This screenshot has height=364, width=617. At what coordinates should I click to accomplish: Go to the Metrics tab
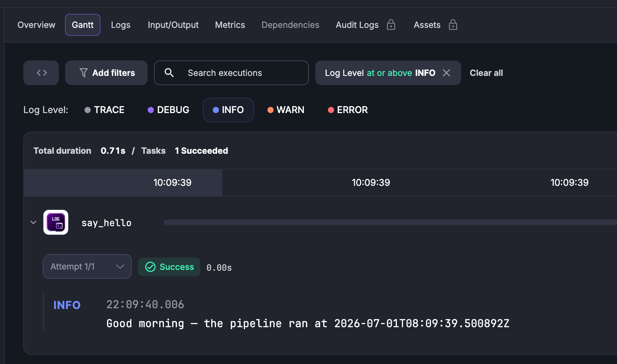pos(230,25)
